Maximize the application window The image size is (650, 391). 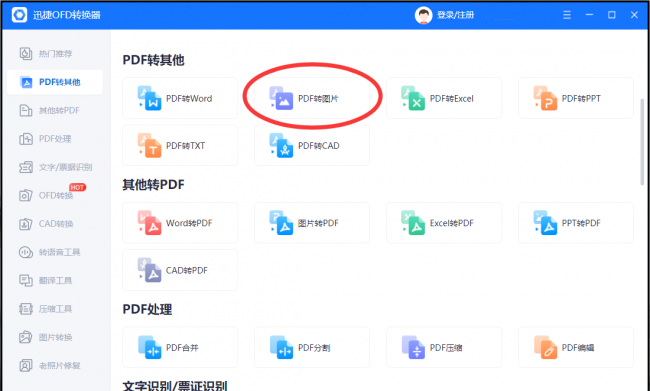tap(611, 15)
